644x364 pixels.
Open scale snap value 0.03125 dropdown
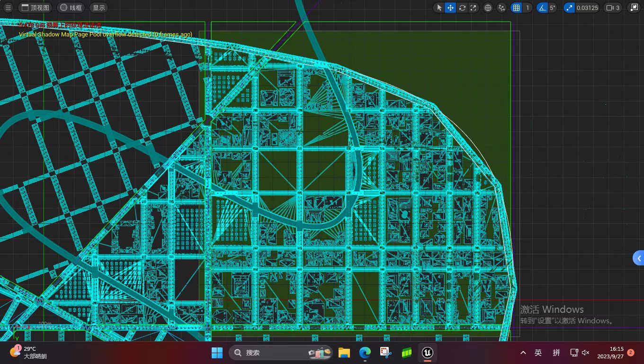pos(587,8)
